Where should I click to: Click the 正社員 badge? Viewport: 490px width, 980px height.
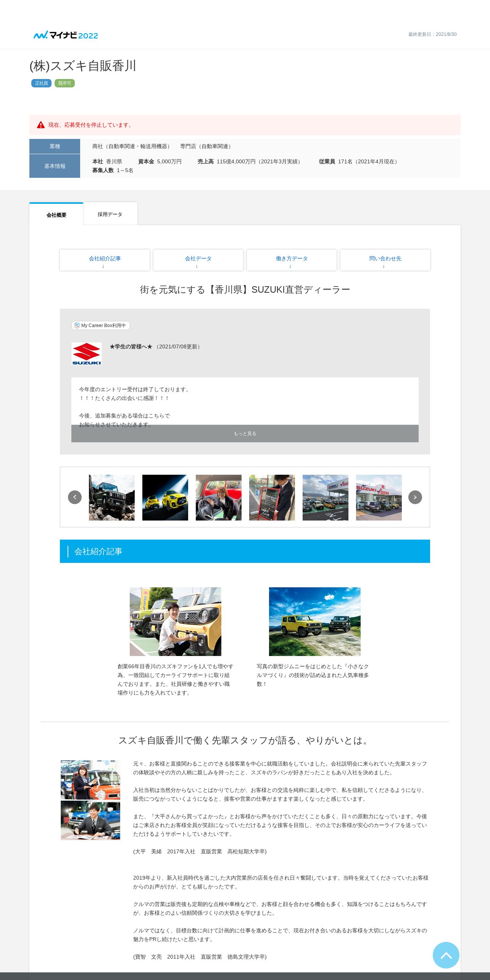point(41,83)
